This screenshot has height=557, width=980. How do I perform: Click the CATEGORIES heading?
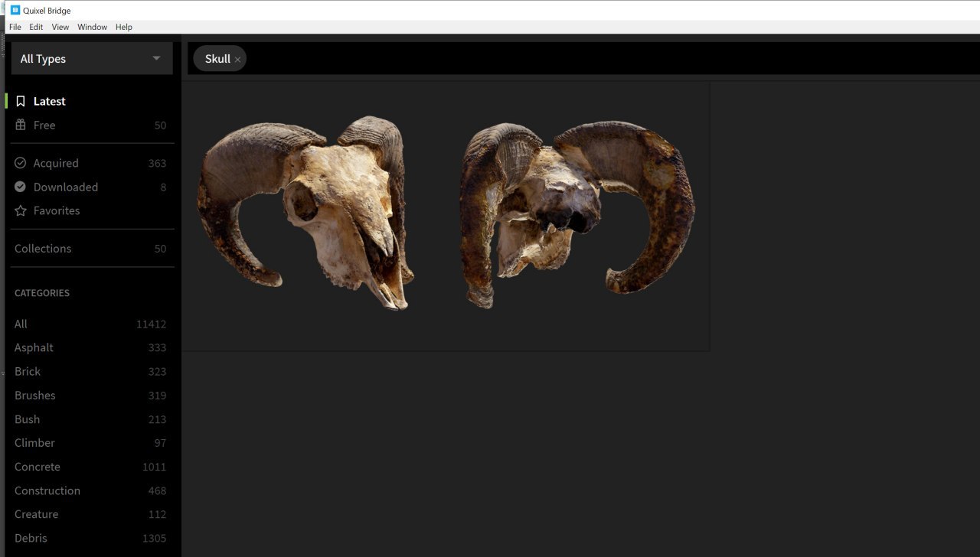[x=42, y=293]
